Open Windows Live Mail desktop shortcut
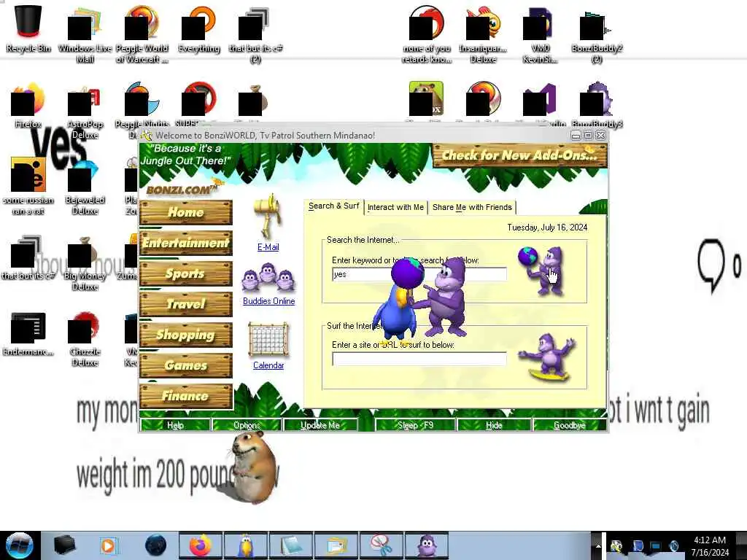747x560 pixels. point(85,34)
